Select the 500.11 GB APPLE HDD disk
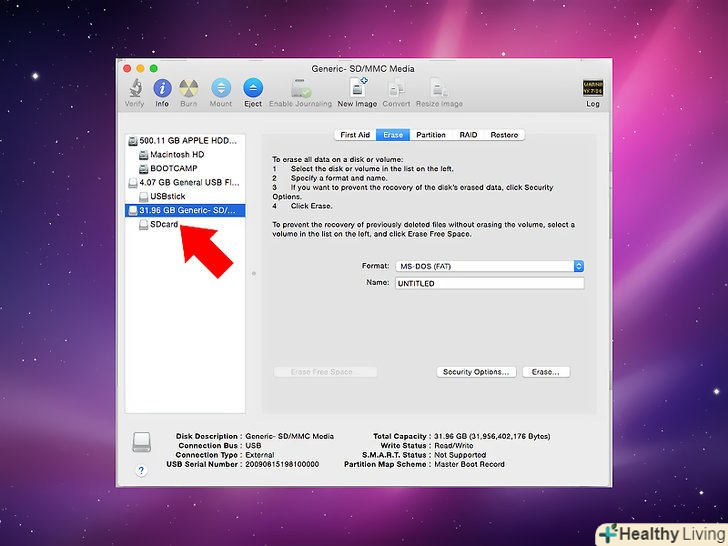Viewport: 728px width, 546px height. 185,141
